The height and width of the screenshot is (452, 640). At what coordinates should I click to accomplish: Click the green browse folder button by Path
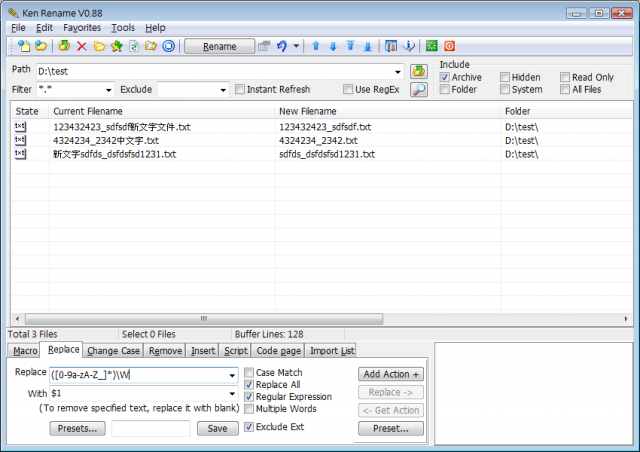point(419,71)
